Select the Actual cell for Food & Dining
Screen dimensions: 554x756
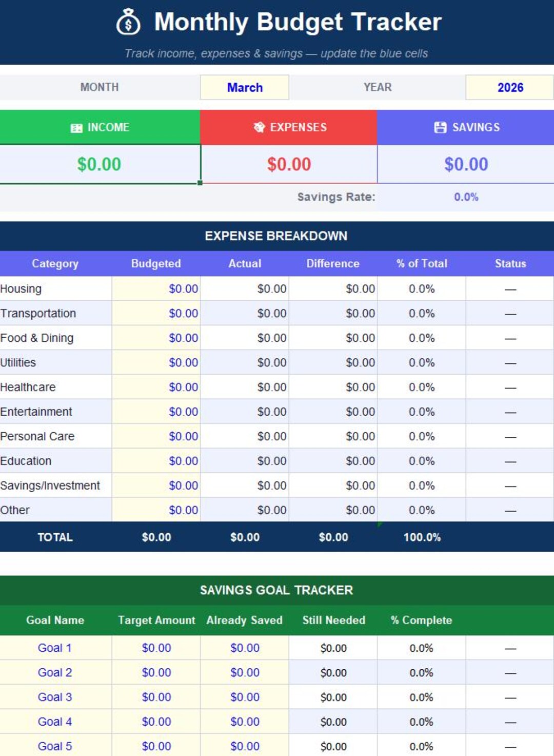click(245, 338)
